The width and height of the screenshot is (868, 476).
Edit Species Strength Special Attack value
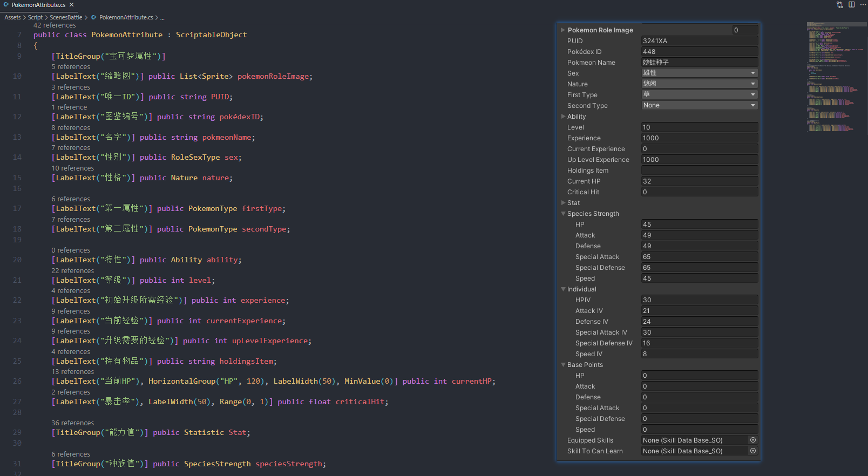699,257
